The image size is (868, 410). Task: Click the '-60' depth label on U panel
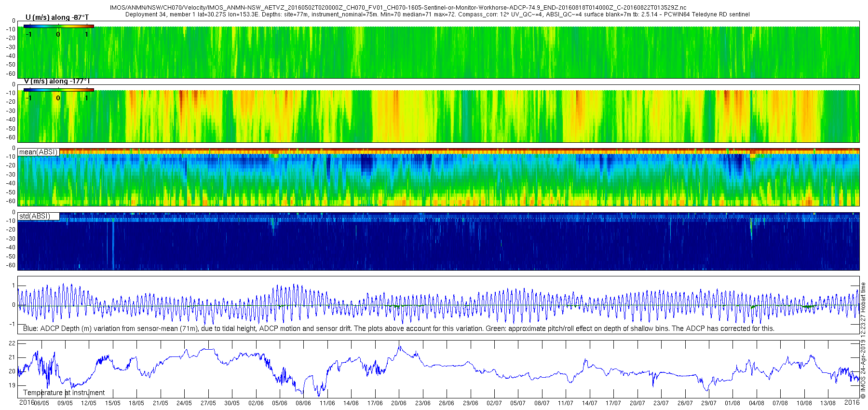[11, 74]
